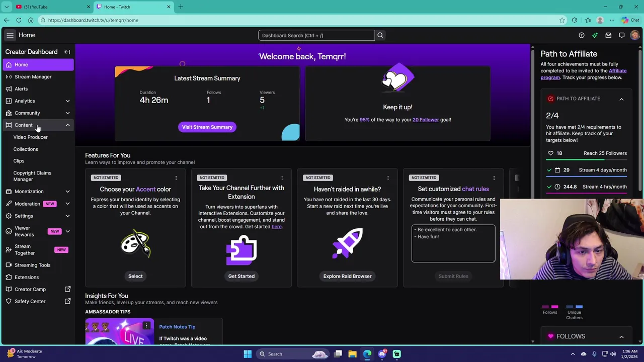
Task: Open options menu on chat rules card
Action: pyautogui.click(x=494, y=177)
